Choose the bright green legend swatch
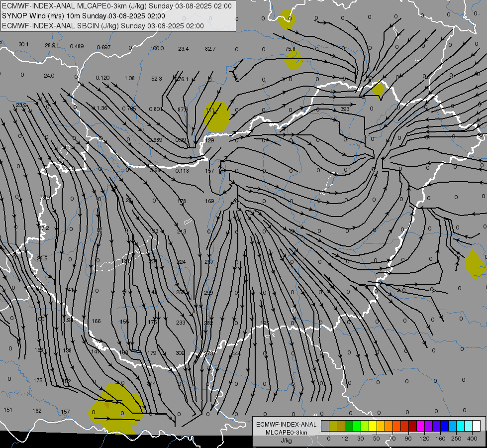The height and width of the screenshot is (448, 487). click(x=357, y=426)
